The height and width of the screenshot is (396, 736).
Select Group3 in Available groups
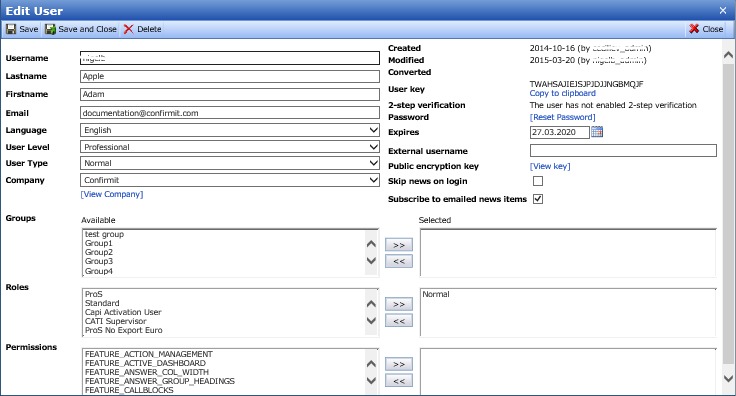[x=99, y=261]
